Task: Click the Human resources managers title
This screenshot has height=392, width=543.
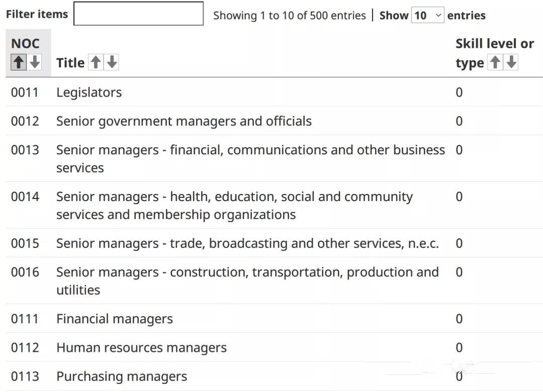Action: (141, 347)
